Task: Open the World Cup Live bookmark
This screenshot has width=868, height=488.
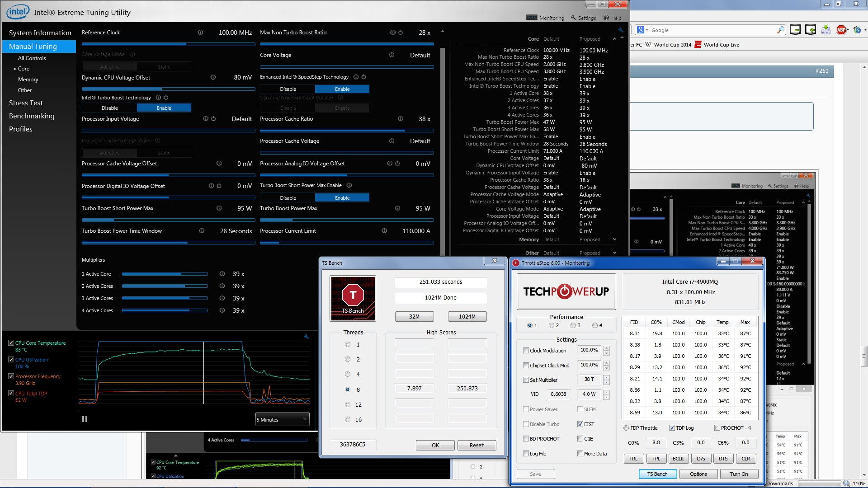Action: tap(717, 45)
